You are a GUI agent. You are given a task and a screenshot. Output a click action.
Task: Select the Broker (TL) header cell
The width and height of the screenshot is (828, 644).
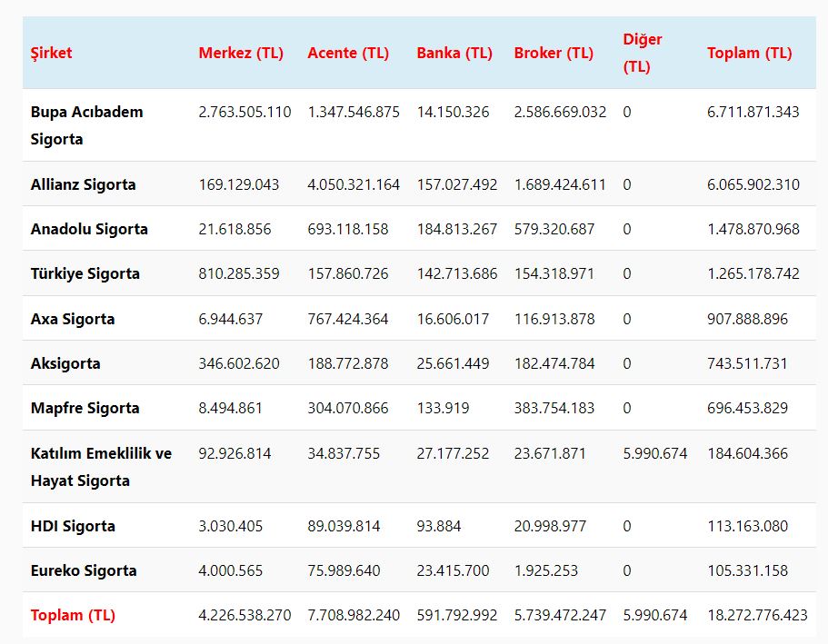(x=554, y=53)
